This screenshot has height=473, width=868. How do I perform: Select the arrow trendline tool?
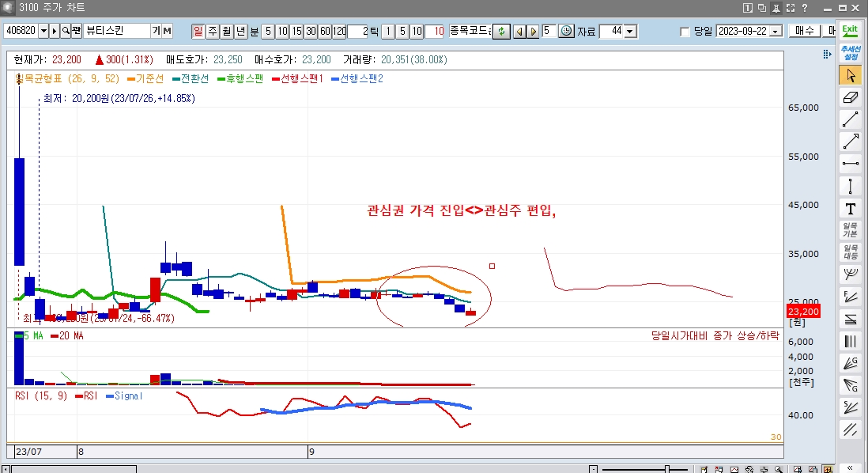pyautogui.click(x=851, y=142)
